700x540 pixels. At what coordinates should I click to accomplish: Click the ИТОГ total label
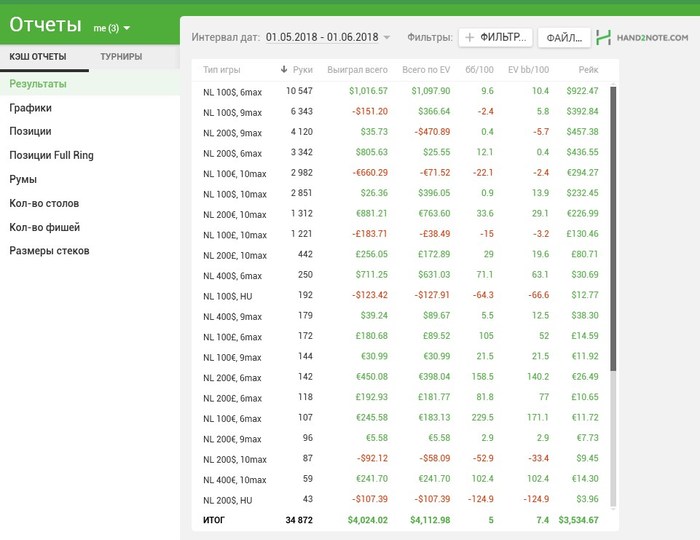tap(214, 520)
